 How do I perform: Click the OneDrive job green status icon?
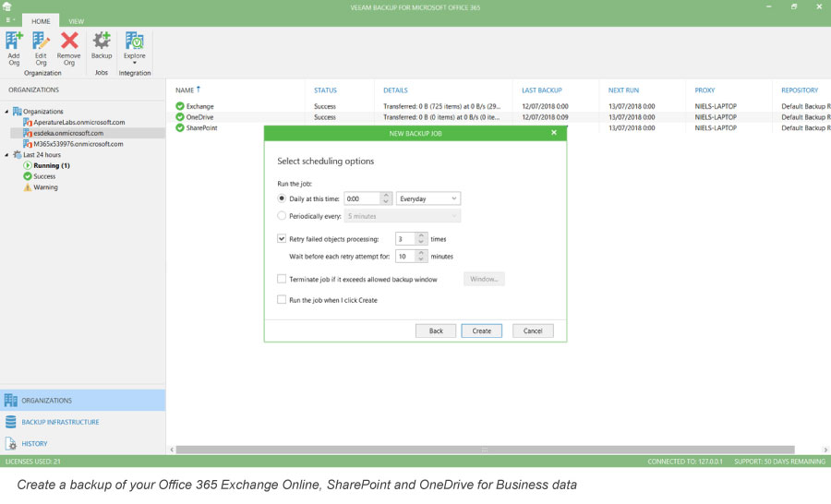[x=180, y=117]
